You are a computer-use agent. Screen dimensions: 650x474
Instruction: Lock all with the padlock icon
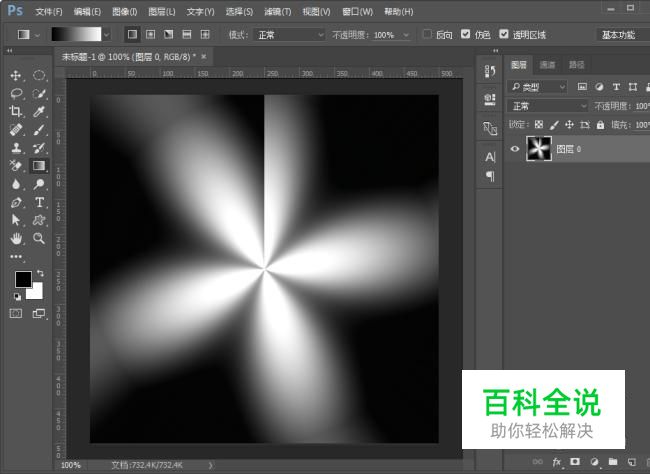600,124
